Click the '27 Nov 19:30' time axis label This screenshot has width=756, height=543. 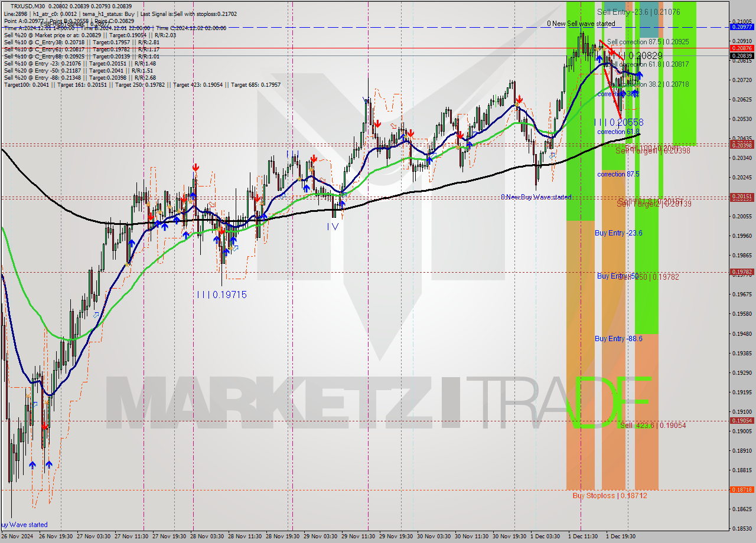point(170,537)
